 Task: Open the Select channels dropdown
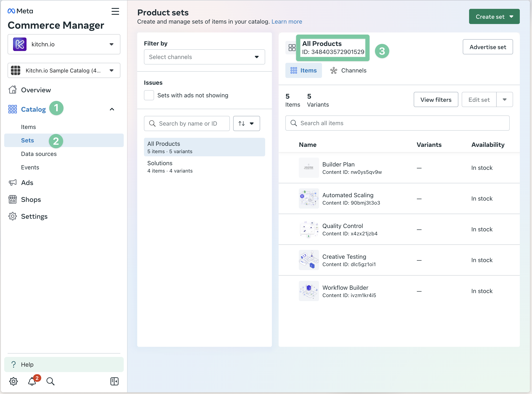[204, 57]
